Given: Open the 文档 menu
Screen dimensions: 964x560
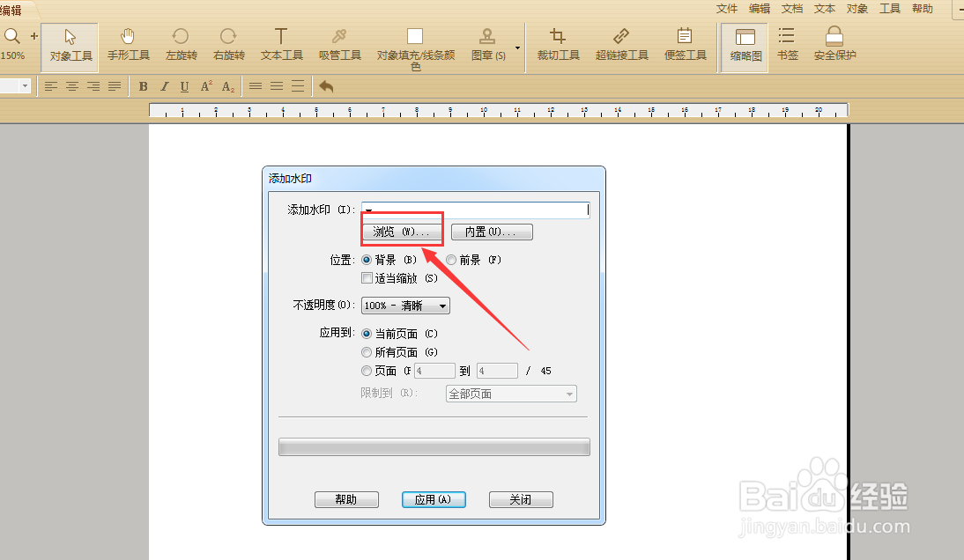Looking at the screenshot, I should [x=792, y=9].
